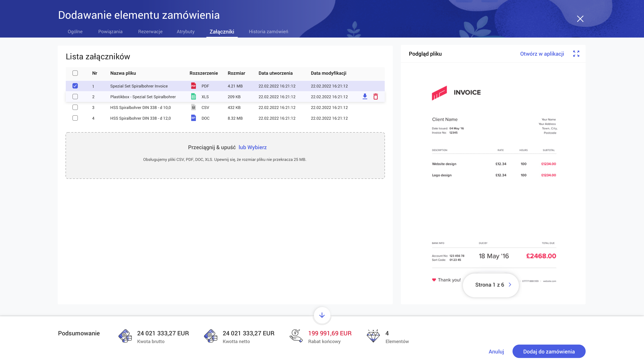Click the XLS spreadsheet file icon
Image resolution: width=644 pixels, height=362 pixels.
click(193, 96)
